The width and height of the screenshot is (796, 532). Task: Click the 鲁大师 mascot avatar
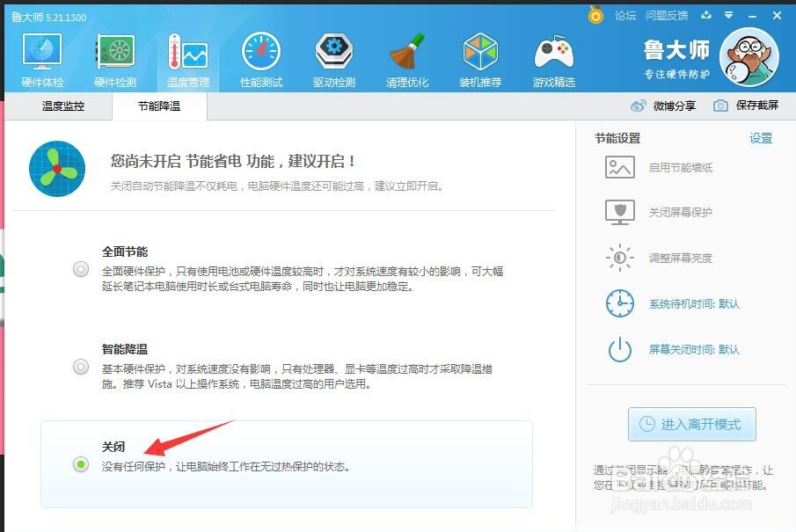[749, 57]
